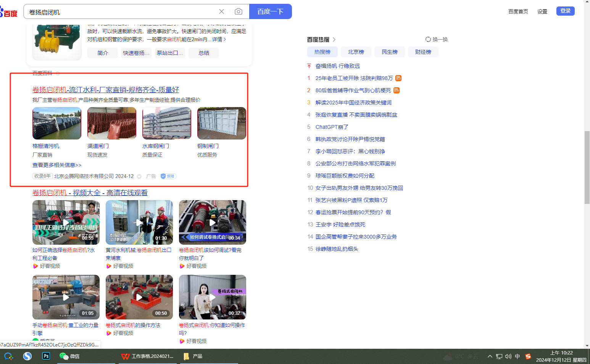Click 查看更多相关信息>> link
Screen dimensions: 590x364
point(57,165)
